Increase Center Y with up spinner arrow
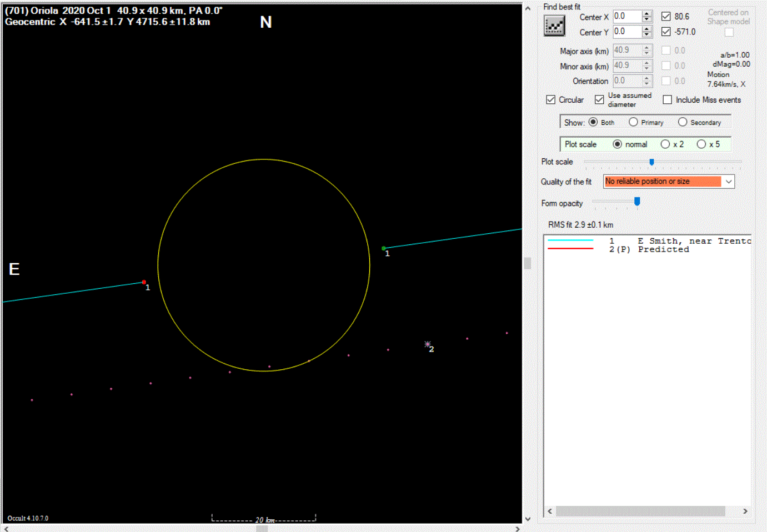767x532 pixels. click(x=646, y=29)
